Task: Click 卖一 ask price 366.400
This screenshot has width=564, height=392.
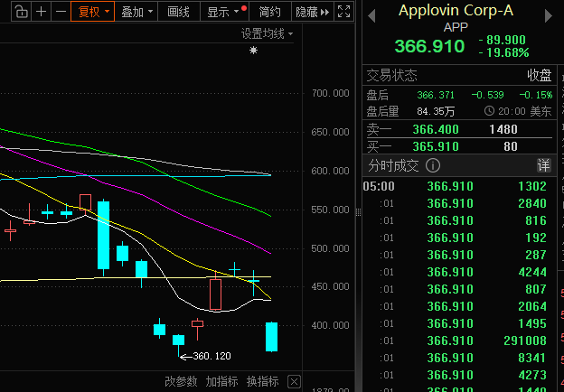Action: pos(436,129)
